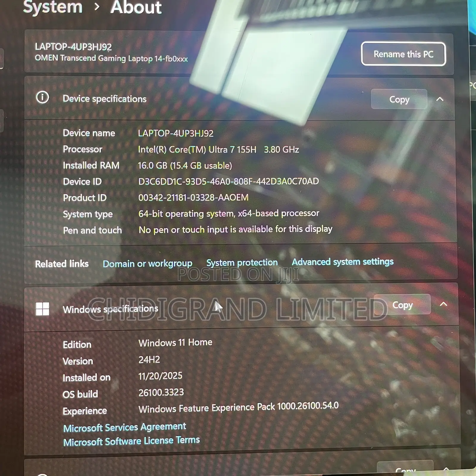Select the Processor value Intel Core Ultra 7 155H
The width and height of the screenshot is (476, 476).
coord(218,149)
